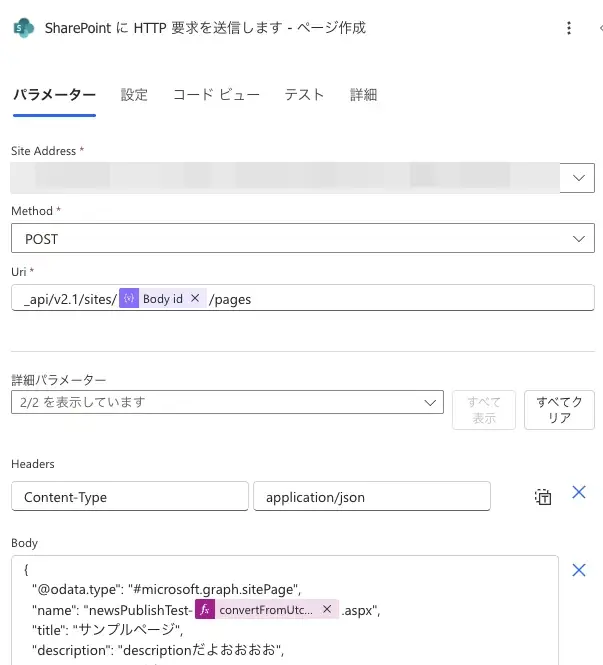Viewport: 603px width, 665px height.
Task: Click the action title SharePoint に HTTP 要求を送信します
Action: [x=205, y=28]
